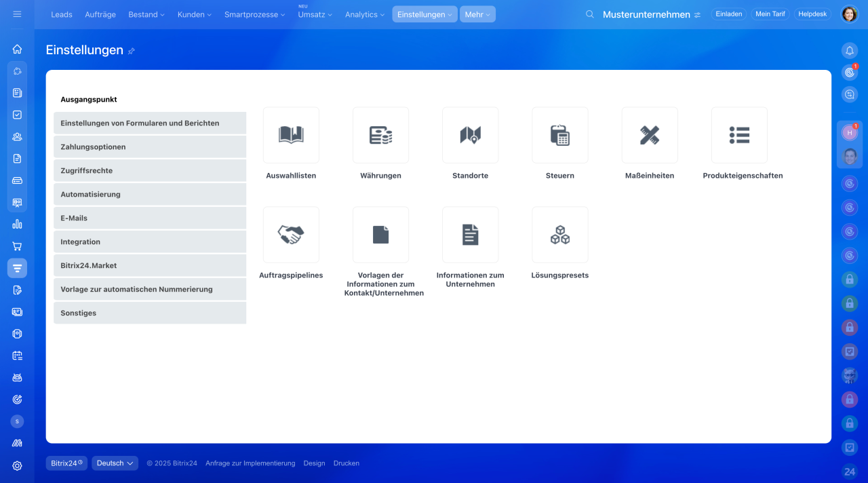Image resolution: width=868 pixels, height=483 pixels.
Task: Click the Mein Tarif button
Action: pos(770,14)
